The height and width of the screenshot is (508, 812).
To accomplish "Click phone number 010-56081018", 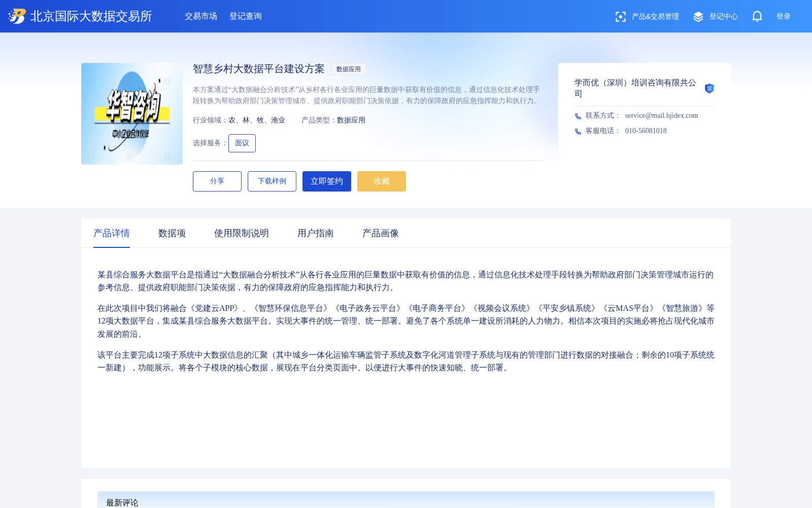I will pyautogui.click(x=646, y=131).
